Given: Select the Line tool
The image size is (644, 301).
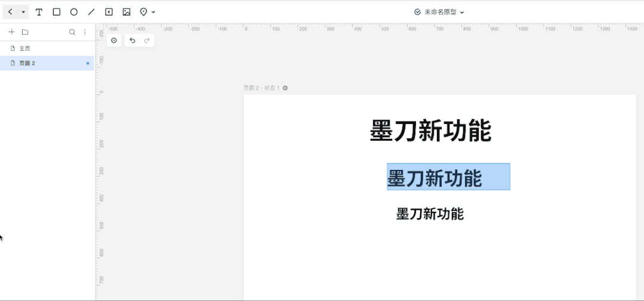Looking at the screenshot, I should tap(91, 12).
